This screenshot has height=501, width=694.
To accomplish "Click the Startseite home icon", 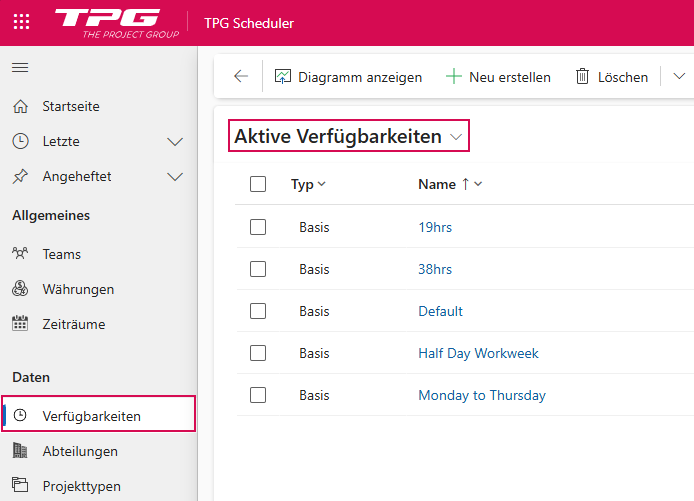I will pyautogui.click(x=20, y=106).
